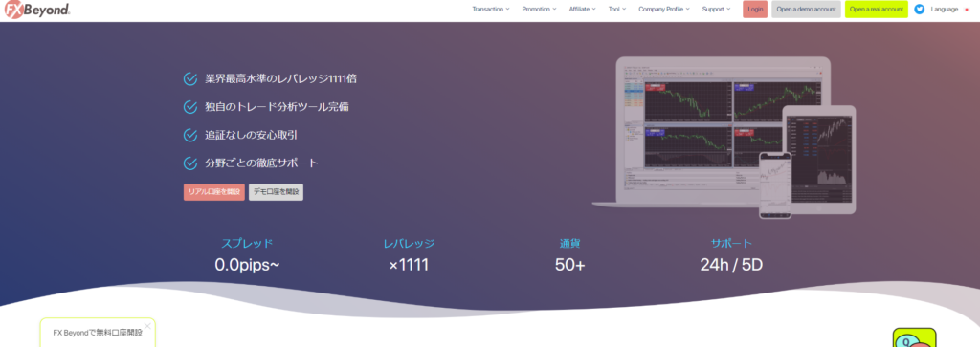Click Open a real account button

877,10
